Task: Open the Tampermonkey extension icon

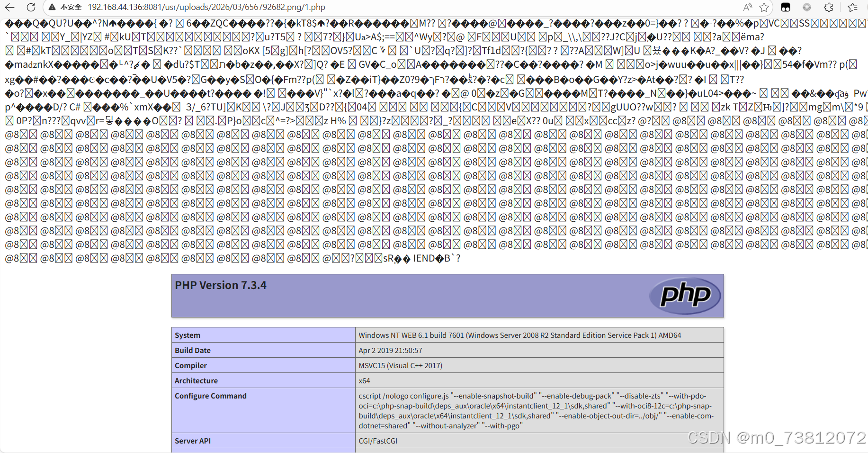Action: (x=786, y=7)
